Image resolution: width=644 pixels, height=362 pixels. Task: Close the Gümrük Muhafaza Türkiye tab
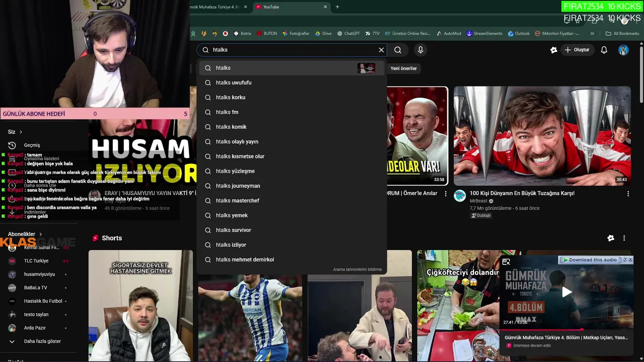[x=246, y=7]
